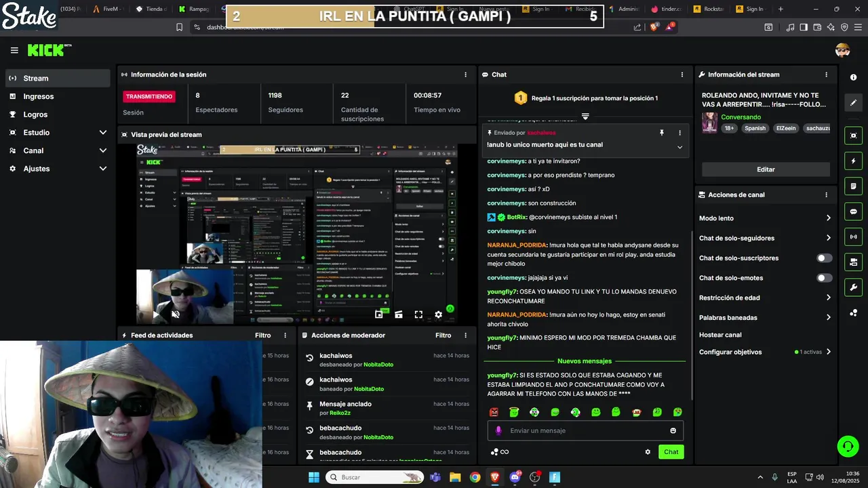Viewport: 868px width, 488px height.
Task: Type in the Enviar un mensaje field
Action: tap(585, 430)
